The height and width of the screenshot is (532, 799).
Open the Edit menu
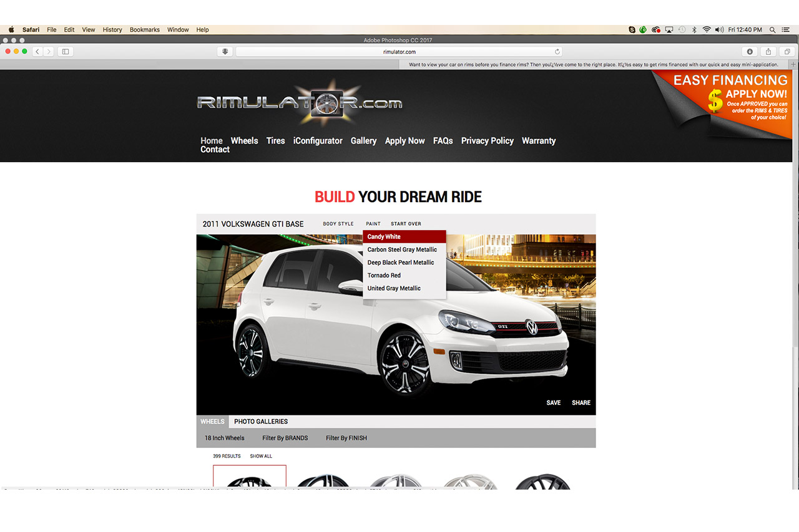click(x=69, y=29)
